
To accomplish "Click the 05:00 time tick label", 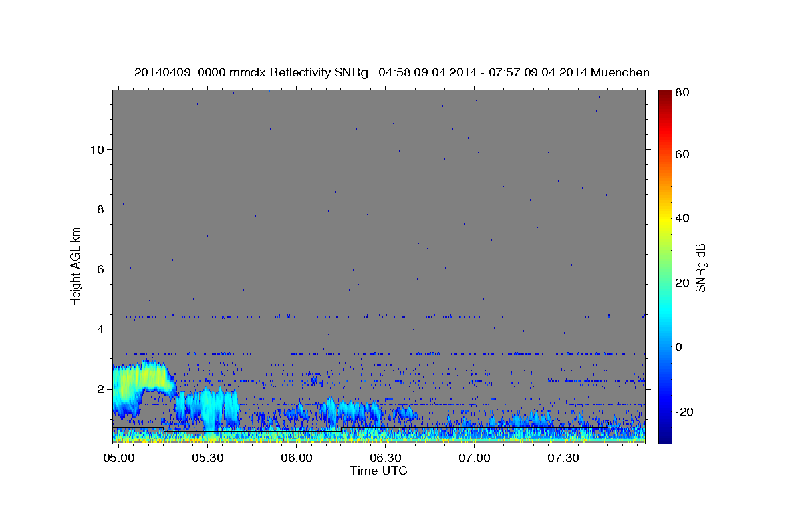I will 120,458.
